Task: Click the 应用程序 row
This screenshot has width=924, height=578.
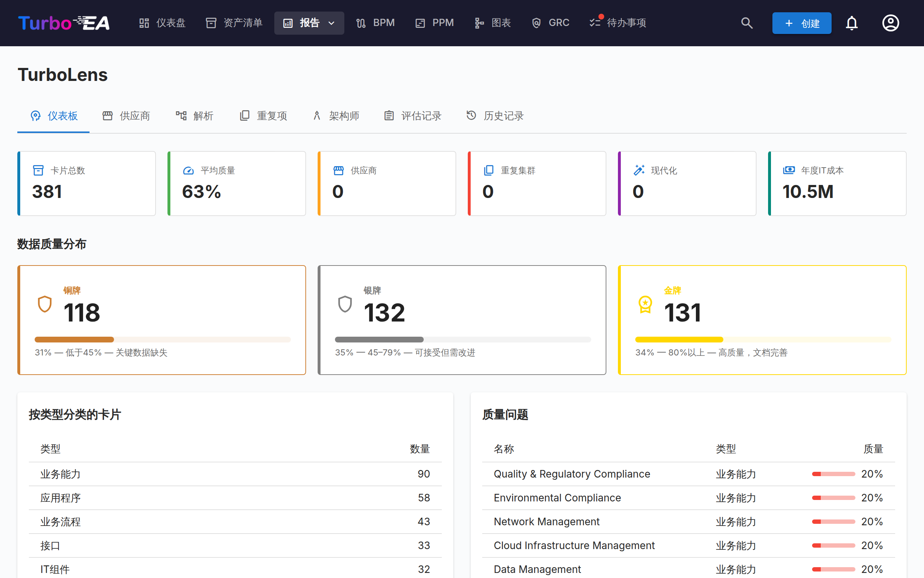Action: pyautogui.click(x=235, y=498)
